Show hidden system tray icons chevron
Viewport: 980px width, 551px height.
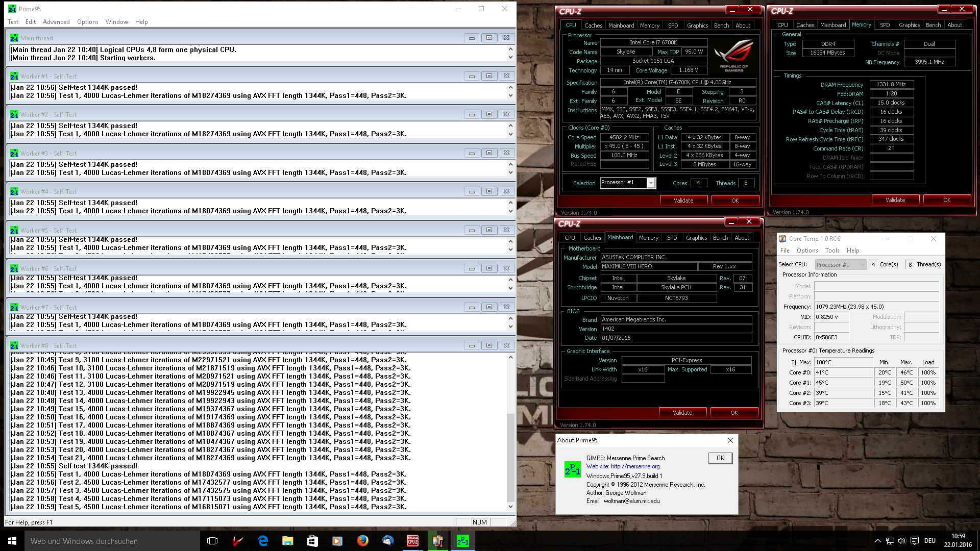[877, 541]
